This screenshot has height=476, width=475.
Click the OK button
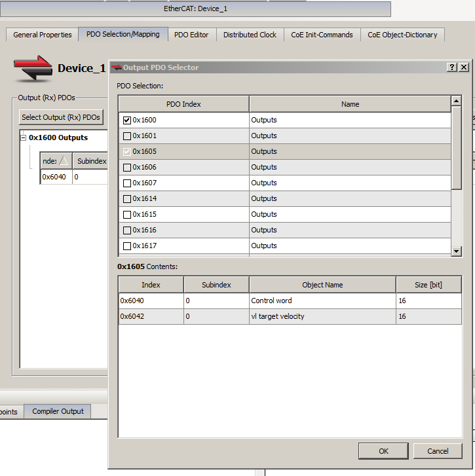point(383,451)
